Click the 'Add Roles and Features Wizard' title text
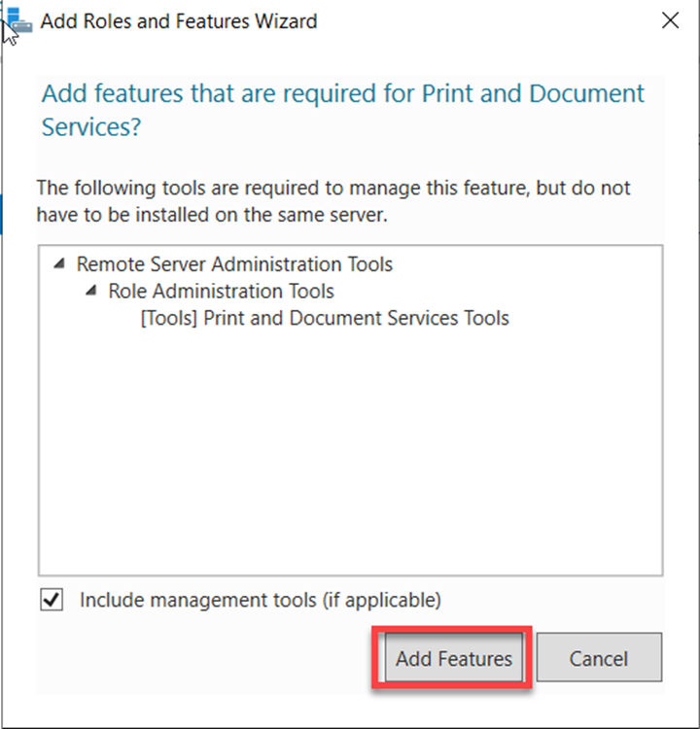The width and height of the screenshot is (700, 729). (x=178, y=21)
